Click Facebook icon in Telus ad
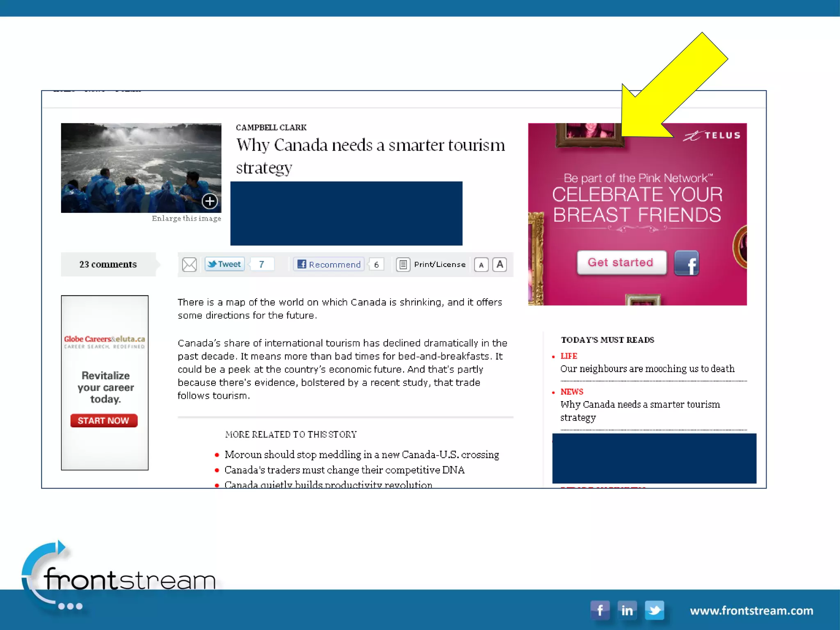Image resolution: width=840 pixels, height=630 pixels. click(x=687, y=263)
